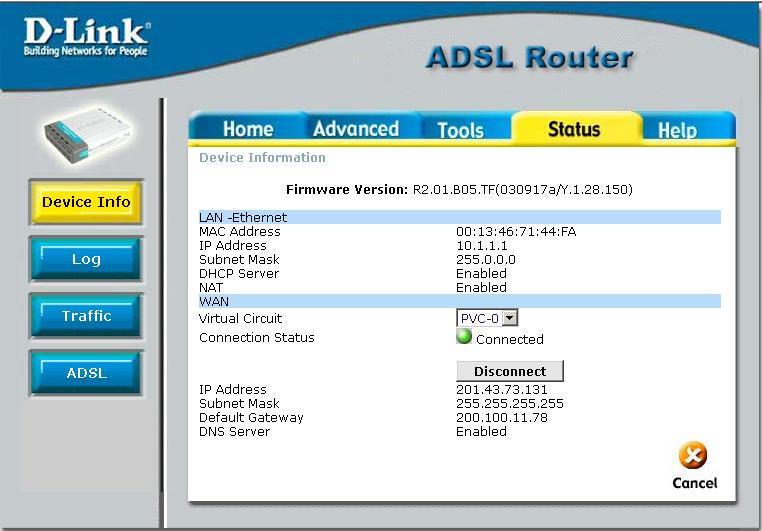Select default gateway 200.100.11.78

point(502,418)
